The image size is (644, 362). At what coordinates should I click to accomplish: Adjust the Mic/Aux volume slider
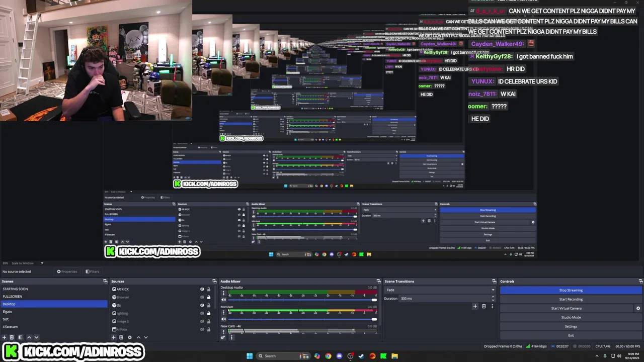(303, 319)
